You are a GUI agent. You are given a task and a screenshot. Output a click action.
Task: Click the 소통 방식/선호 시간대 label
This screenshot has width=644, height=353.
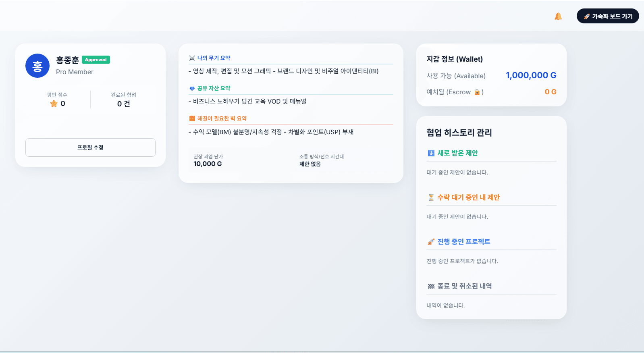322,156
